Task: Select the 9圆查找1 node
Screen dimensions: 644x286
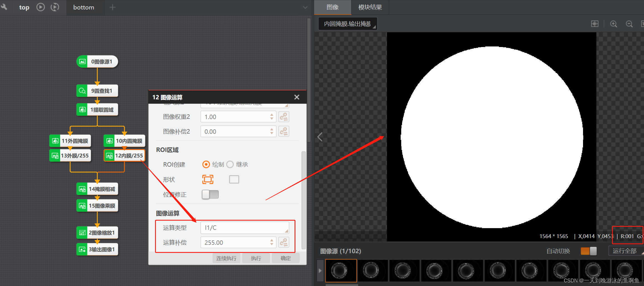Action: 97,91
